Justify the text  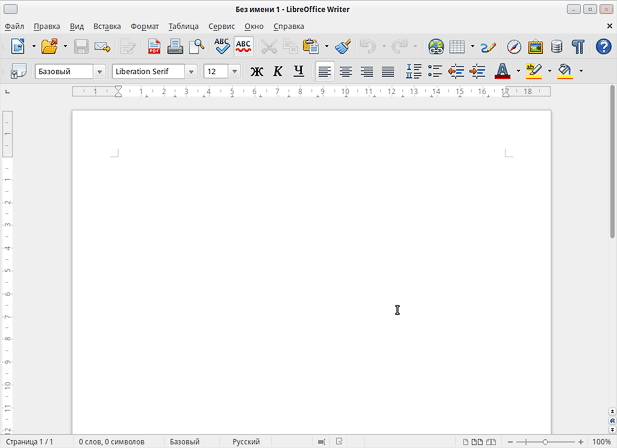pos(388,71)
